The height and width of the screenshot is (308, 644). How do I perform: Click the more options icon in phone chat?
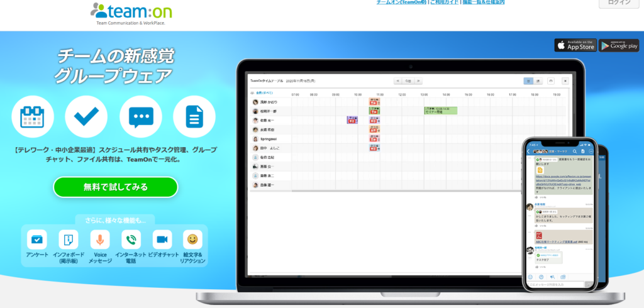(591, 151)
